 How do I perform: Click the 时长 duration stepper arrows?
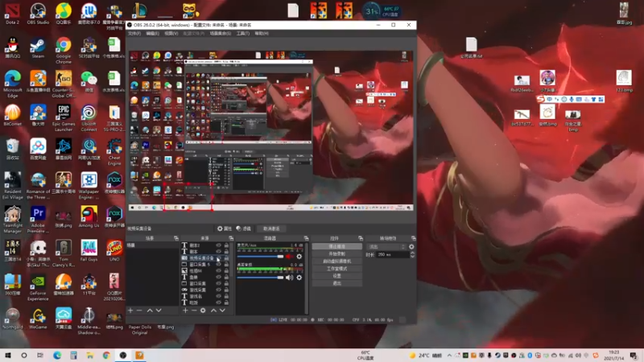click(412, 255)
